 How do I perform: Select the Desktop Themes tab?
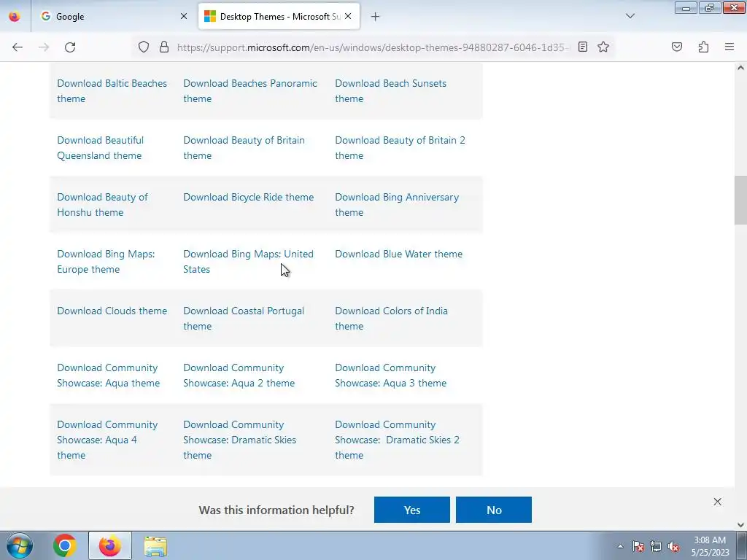pyautogui.click(x=279, y=16)
